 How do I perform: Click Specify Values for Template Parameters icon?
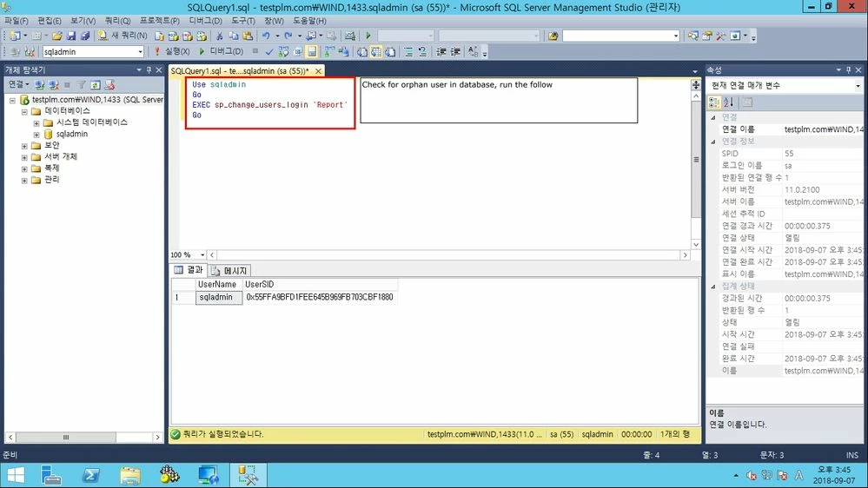point(473,52)
